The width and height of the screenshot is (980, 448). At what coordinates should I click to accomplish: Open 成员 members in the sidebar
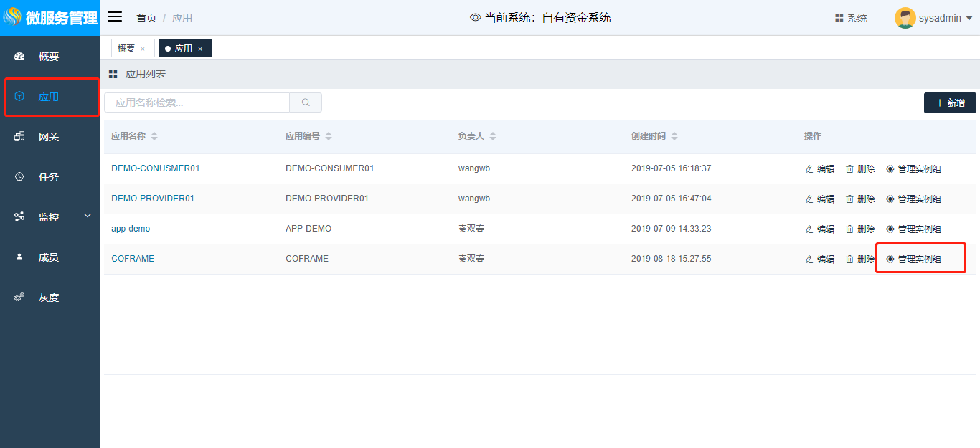point(49,257)
